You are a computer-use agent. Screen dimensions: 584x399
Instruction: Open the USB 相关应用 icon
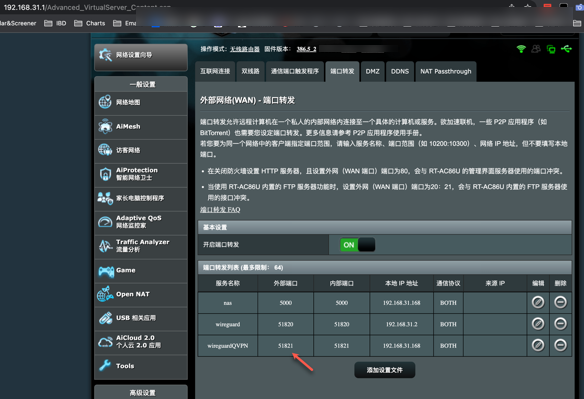(x=105, y=318)
